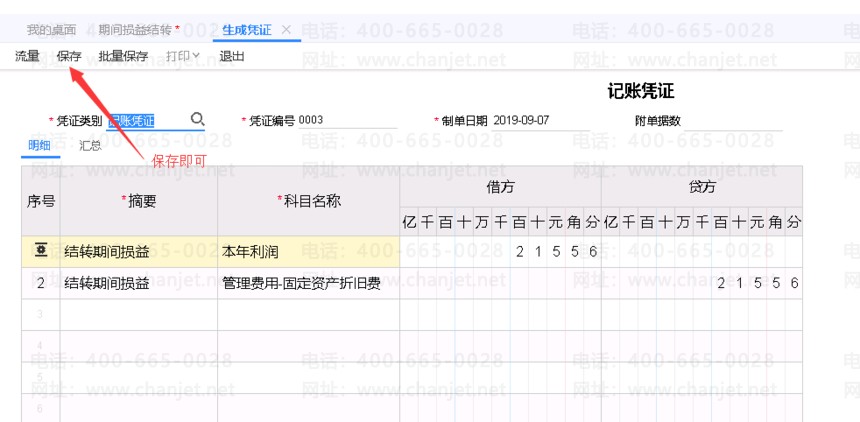The image size is (860, 422).
Task: Click 摘要 cell in the 管理费用 row
Action: [139, 284]
